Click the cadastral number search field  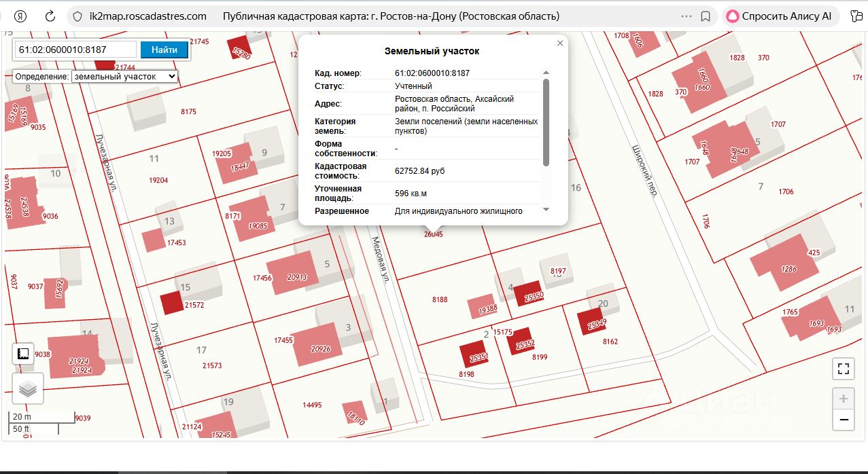77,50
